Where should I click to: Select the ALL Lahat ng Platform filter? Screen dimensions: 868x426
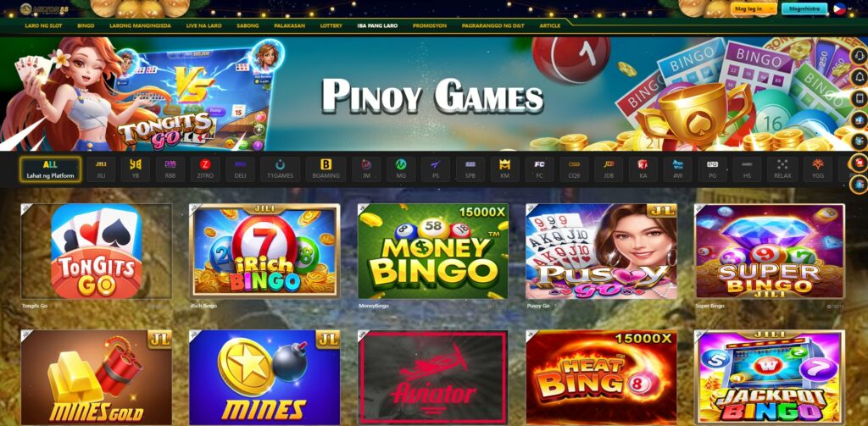coord(50,169)
